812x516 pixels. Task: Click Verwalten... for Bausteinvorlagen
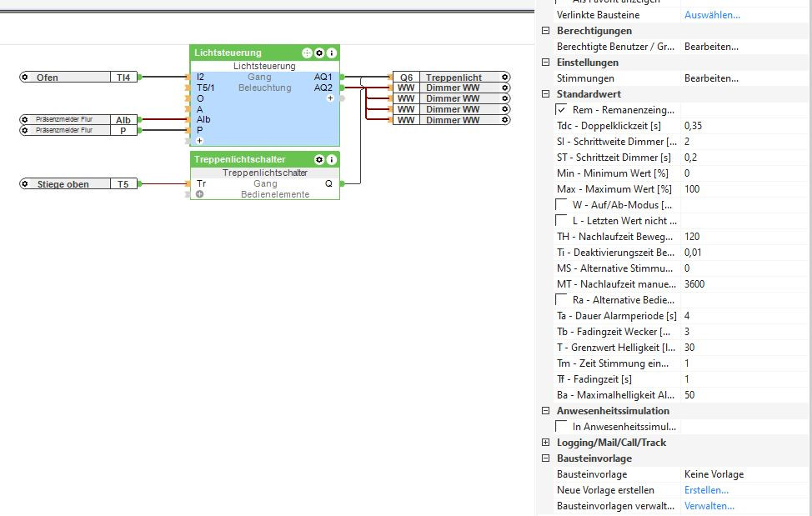pos(709,506)
